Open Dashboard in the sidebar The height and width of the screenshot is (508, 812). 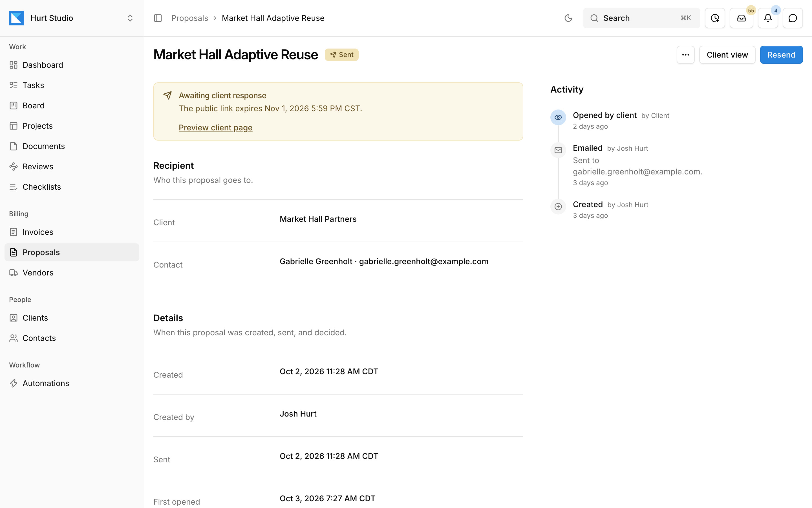[x=72, y=65]
